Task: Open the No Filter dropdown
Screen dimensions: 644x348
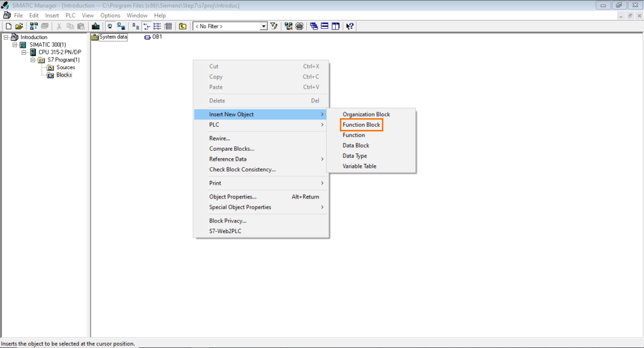Action: (264, 26)
